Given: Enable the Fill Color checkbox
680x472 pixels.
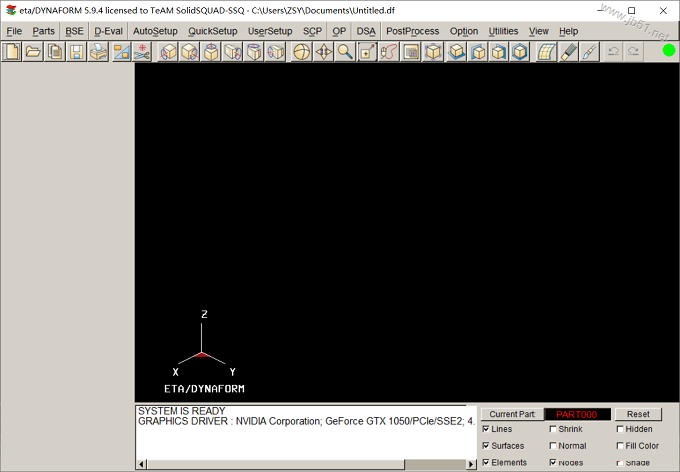Looking at the screenshot, I should 620,446.
